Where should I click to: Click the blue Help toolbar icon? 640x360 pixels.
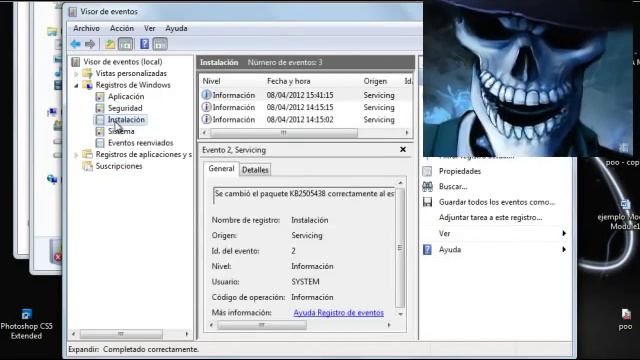pyautogui.click(x=144, y=44)
